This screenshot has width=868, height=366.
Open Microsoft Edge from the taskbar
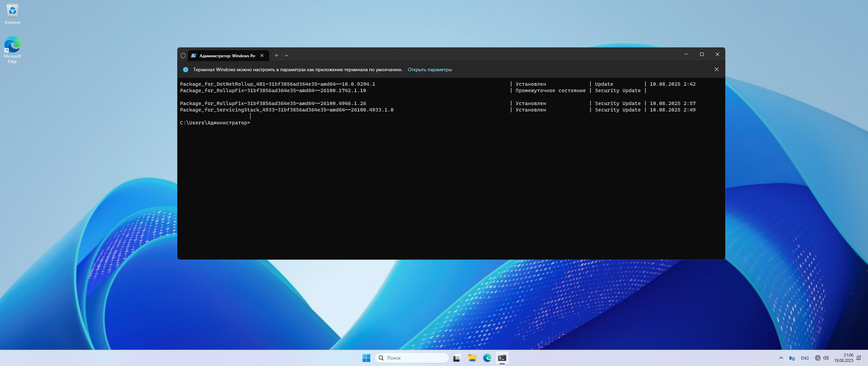[x=487, y=358]
